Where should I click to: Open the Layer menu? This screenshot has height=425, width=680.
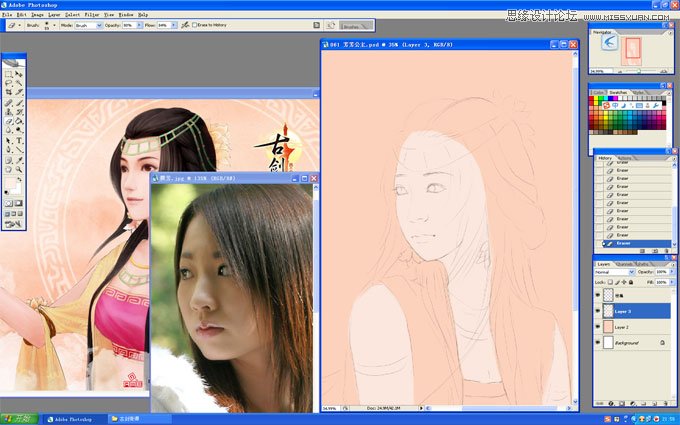coord(54,15)
